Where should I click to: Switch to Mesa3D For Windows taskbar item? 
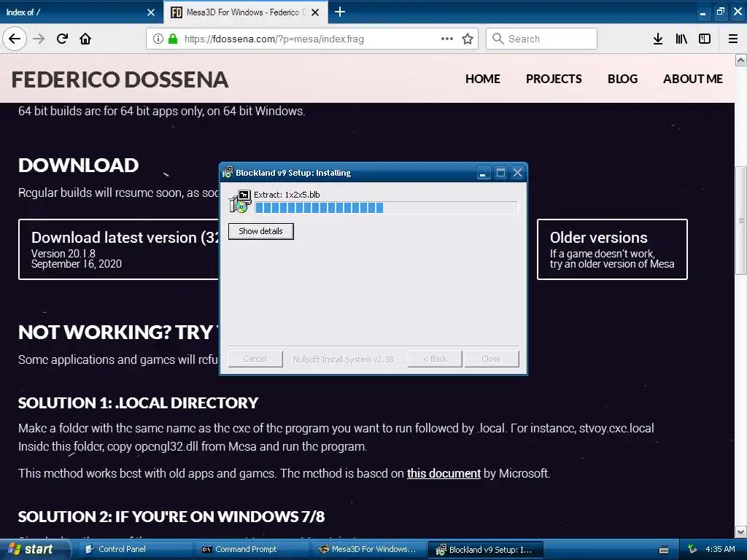(369, 550)
